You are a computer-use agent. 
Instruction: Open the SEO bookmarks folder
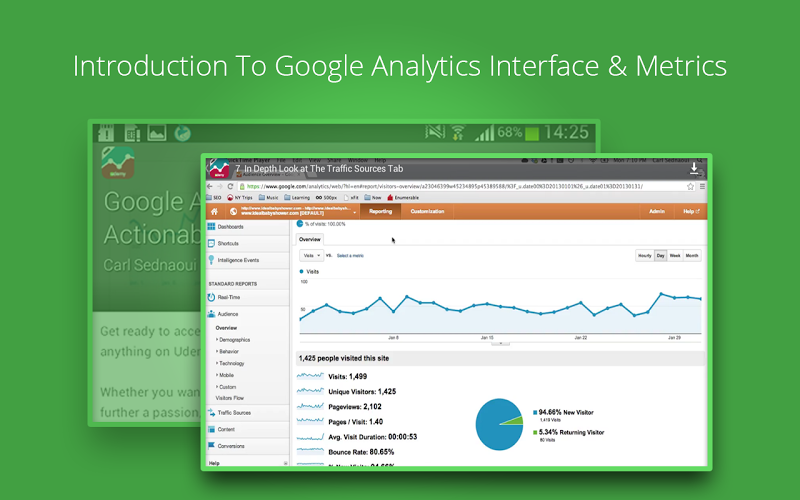(214, 197)
